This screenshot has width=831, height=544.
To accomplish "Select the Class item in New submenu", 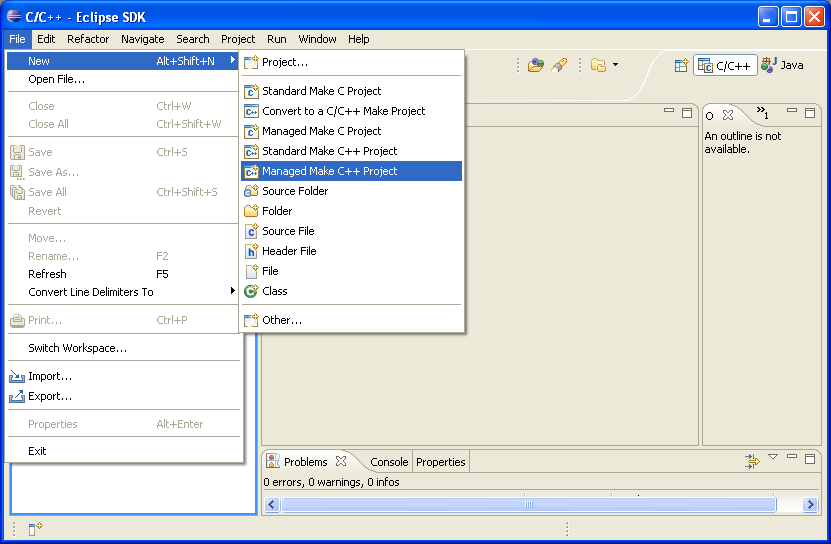I will coord(274,291).
